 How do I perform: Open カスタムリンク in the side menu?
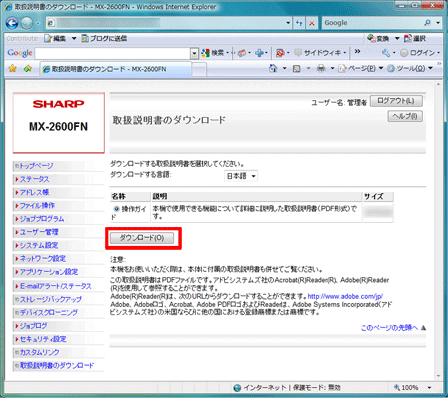[39, 352]
